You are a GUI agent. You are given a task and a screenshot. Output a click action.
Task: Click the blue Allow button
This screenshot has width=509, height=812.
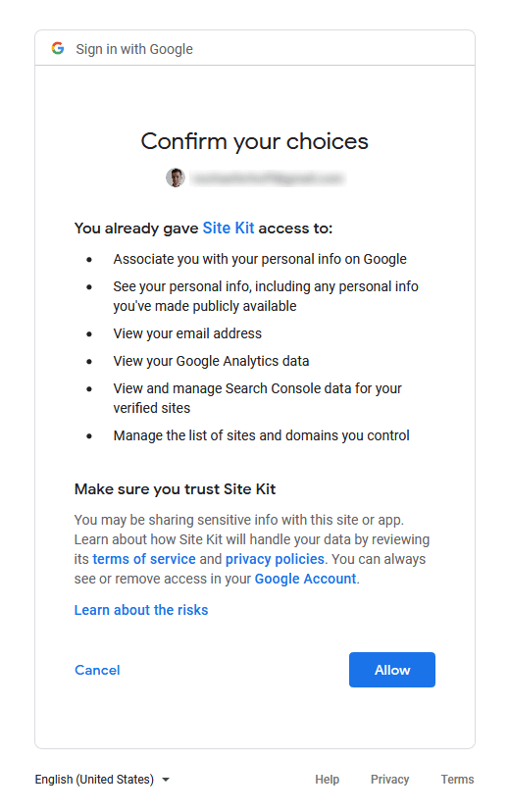coord(392,670)
